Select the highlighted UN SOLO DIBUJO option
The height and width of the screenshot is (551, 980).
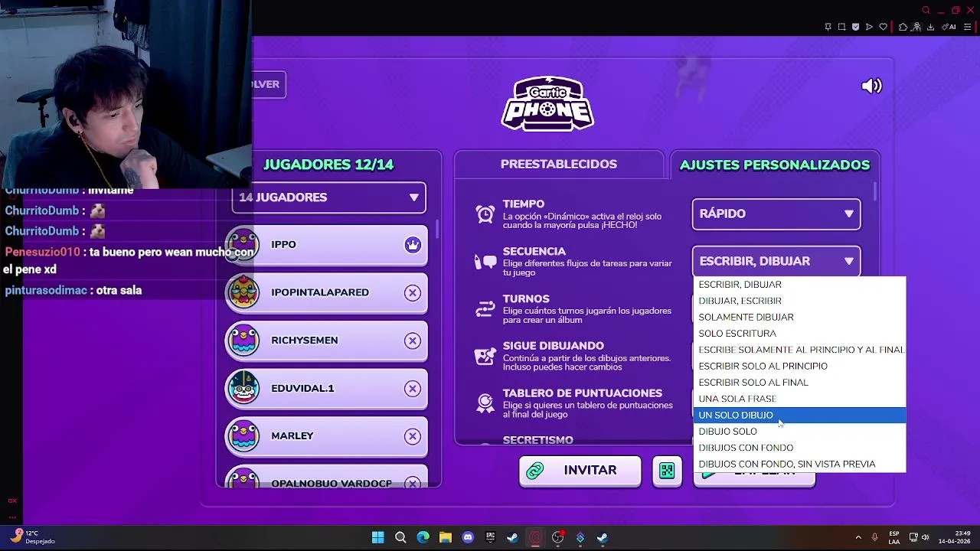[x=799, y=415]
